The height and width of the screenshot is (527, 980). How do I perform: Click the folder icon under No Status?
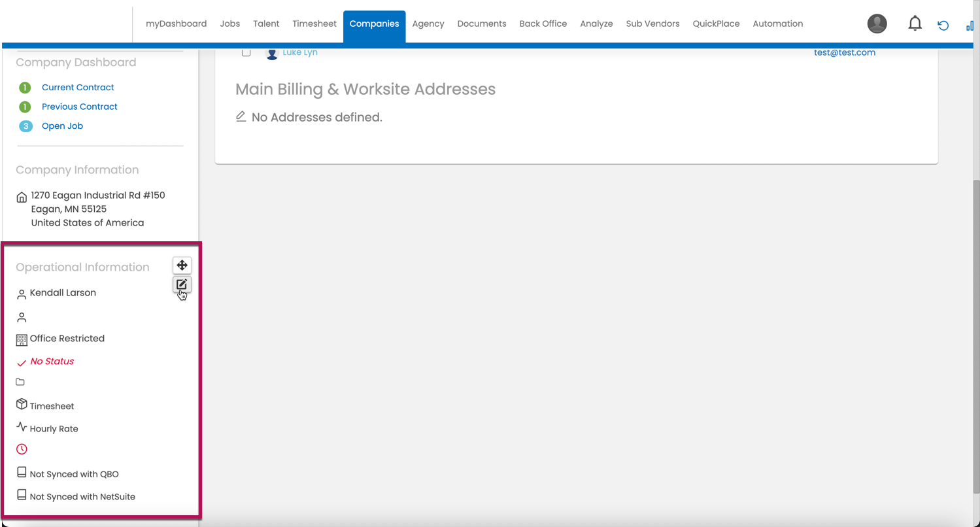[x=20, y=382]
